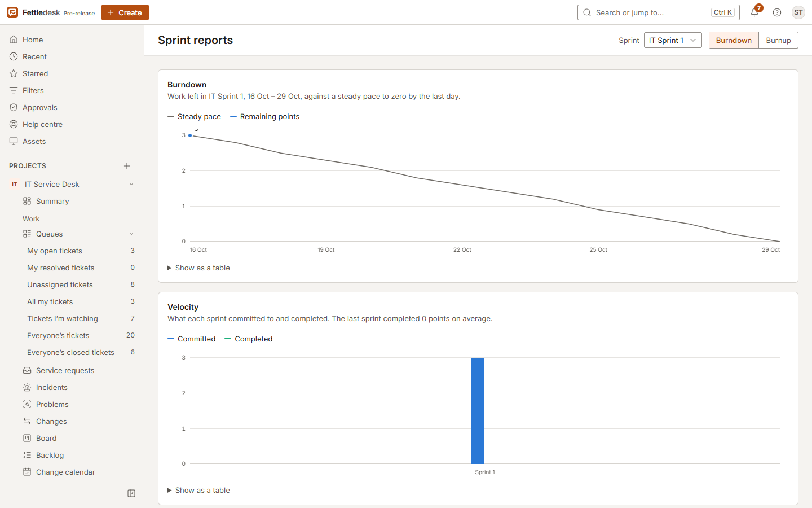Click the search magnifier icon
812x508 pixels.
[x=587, y=12]
